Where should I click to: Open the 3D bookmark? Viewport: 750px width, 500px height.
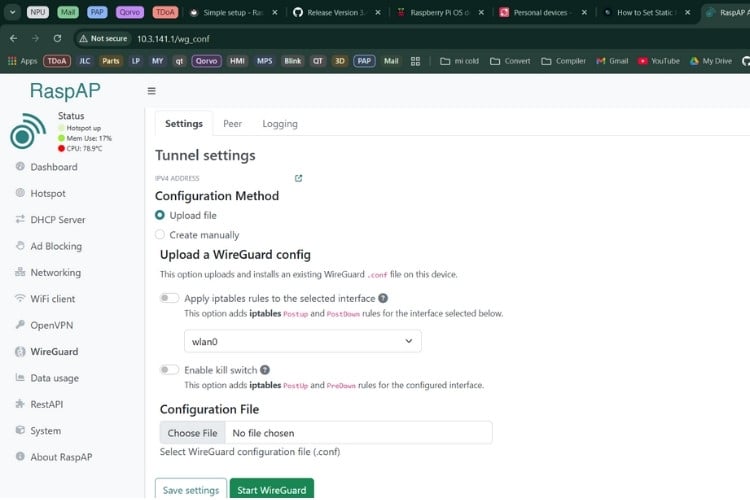340,61
